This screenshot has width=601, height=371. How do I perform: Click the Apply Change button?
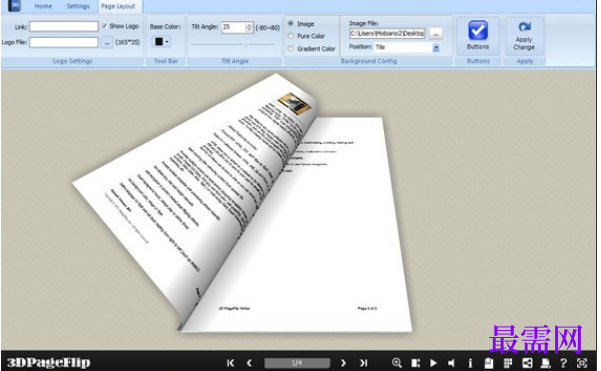click(524, 36)
